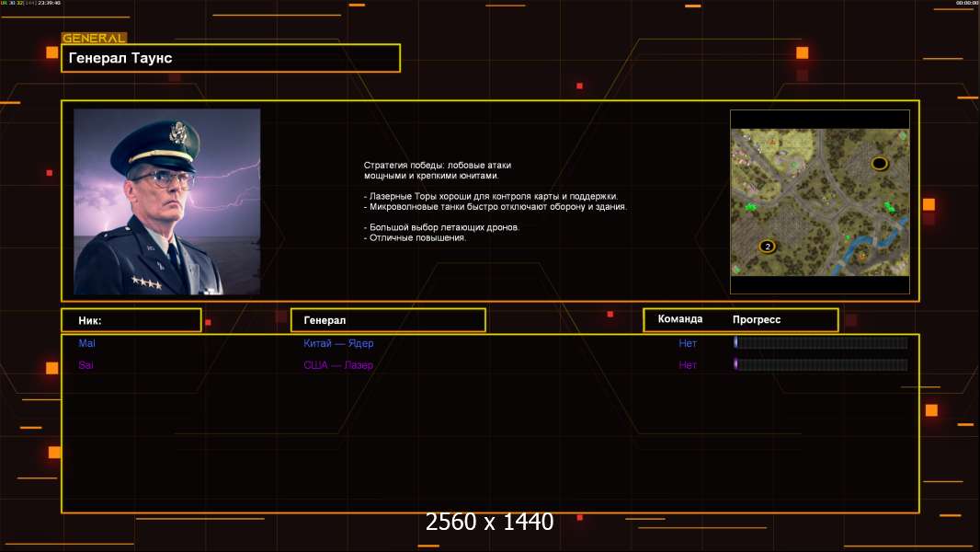Click the Генерал column header
Image resolution: width=980 pixels, height=552 pixels.
tap(387, 320)
